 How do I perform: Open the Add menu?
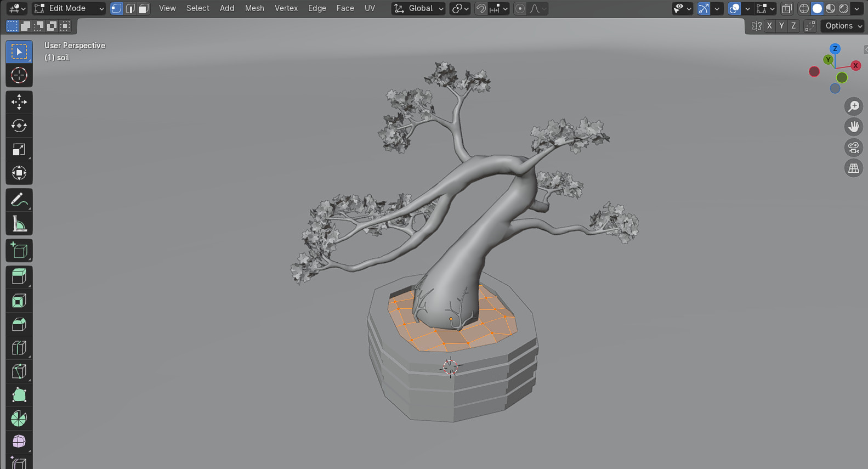(227, 8)
